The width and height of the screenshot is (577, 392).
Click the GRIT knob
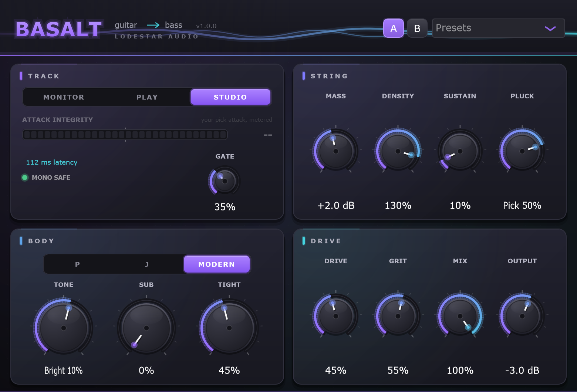398,316
